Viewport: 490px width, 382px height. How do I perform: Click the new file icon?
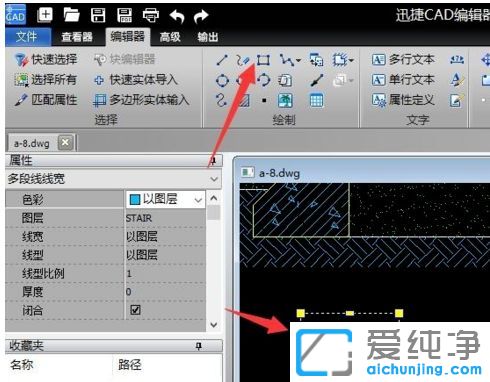coord(45,15)
